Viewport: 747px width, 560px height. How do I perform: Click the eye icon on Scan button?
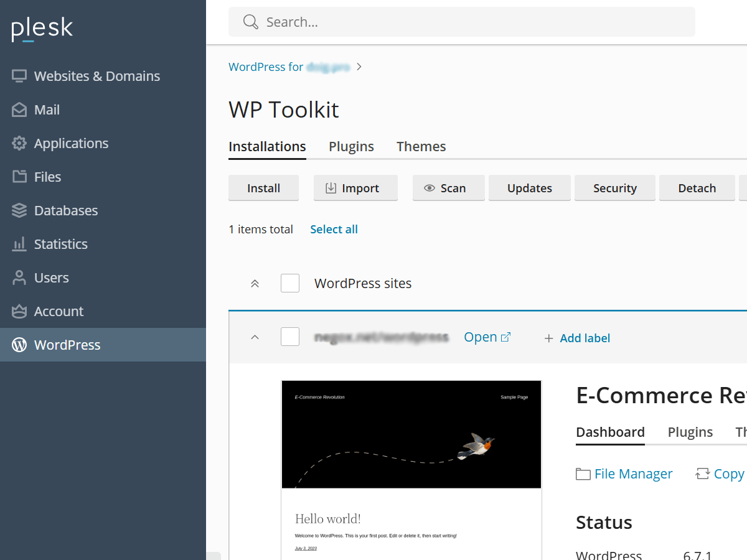click(x=429, y=188)
